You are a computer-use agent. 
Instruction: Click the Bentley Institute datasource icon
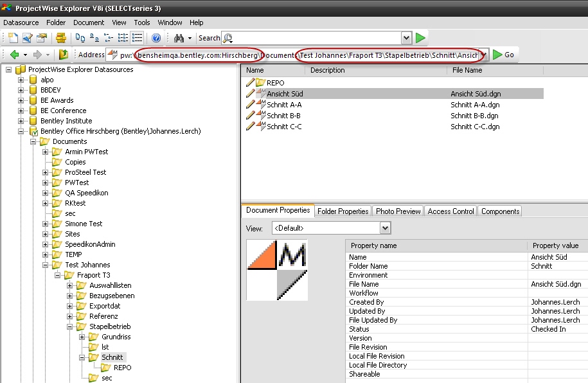[x=33, y=121]
